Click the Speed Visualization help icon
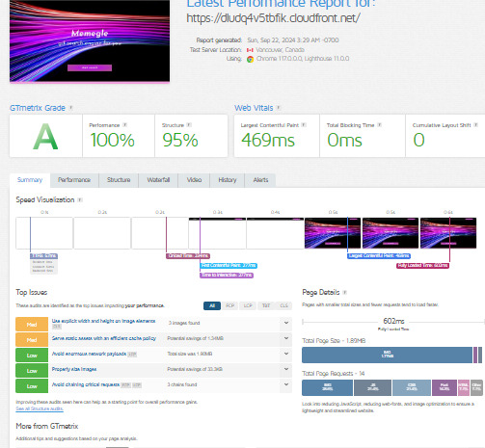Image resolution: width=485 pixels, height=448 pixels. tap(80, 200)
